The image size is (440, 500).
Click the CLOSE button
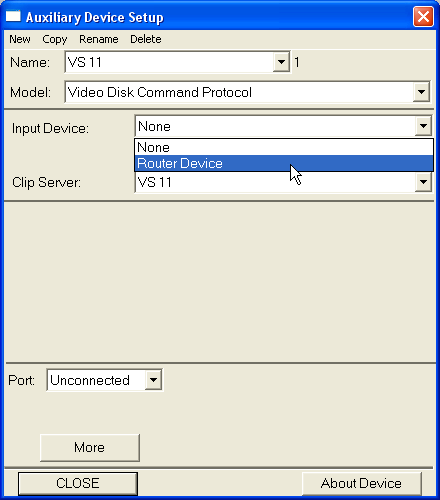(78, 483)
